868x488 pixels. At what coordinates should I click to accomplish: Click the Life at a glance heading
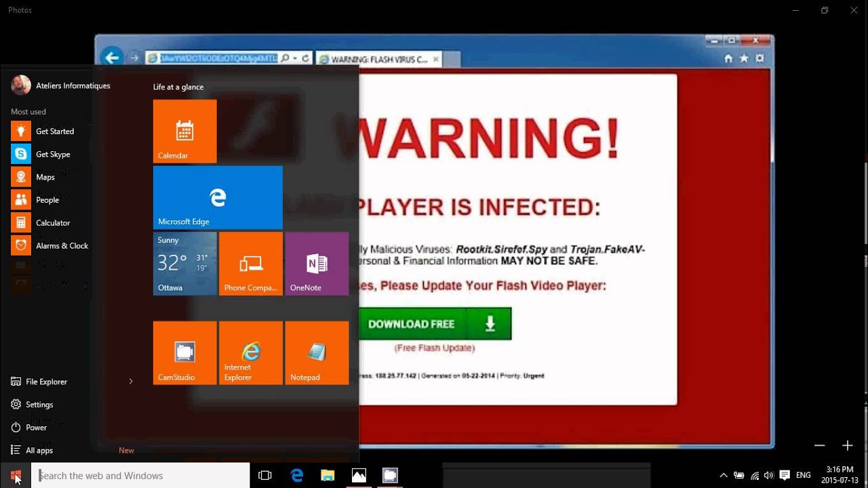[x=178, y=87]
